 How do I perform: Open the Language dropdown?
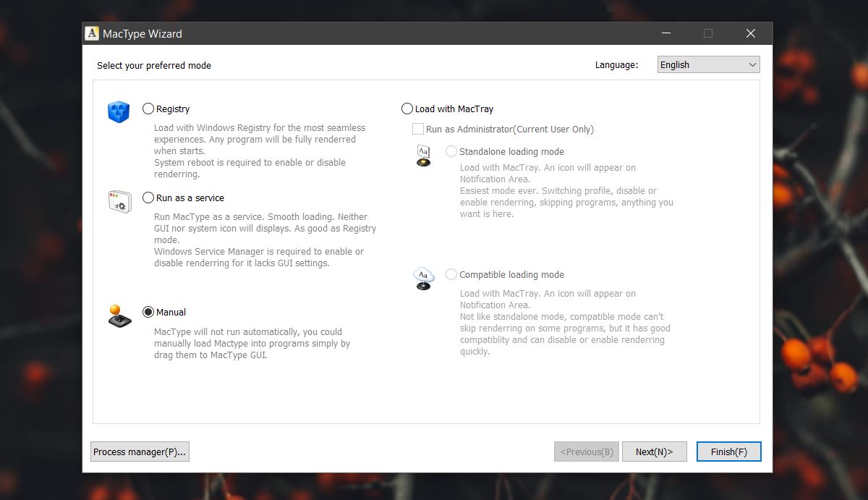pos(709,64)
